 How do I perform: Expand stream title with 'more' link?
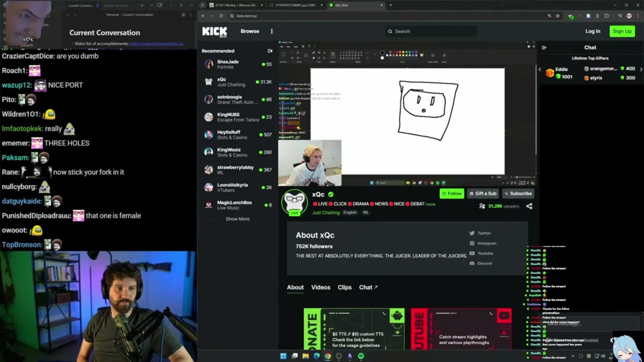(x=431, y=204)
